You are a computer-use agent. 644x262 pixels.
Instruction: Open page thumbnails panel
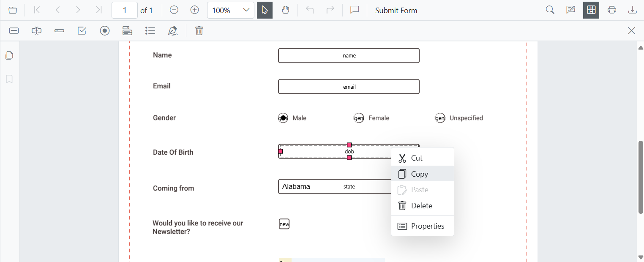[x=9, y=55]
